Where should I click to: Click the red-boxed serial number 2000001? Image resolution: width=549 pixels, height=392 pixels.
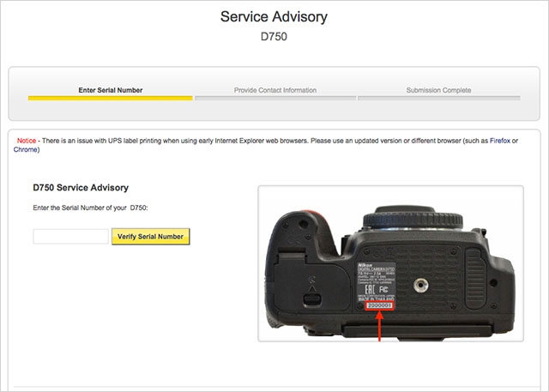[379, 305]
